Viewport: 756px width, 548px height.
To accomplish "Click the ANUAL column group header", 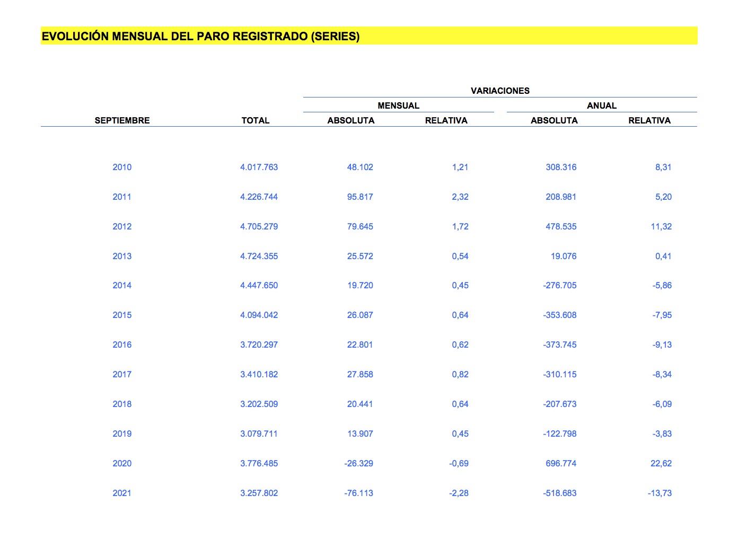I will [x=601, y=105].
